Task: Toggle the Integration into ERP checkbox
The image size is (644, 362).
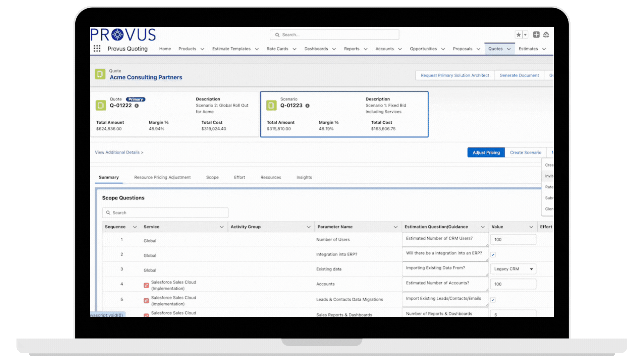Action: [x=493, y=255]
